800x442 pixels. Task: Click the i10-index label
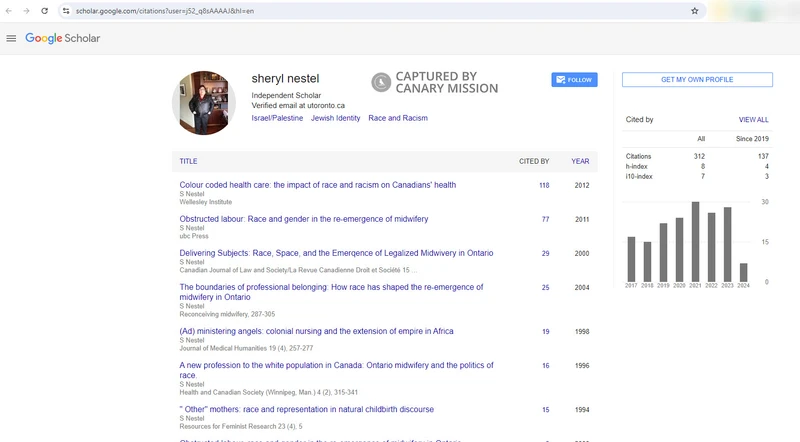(639, 177)
